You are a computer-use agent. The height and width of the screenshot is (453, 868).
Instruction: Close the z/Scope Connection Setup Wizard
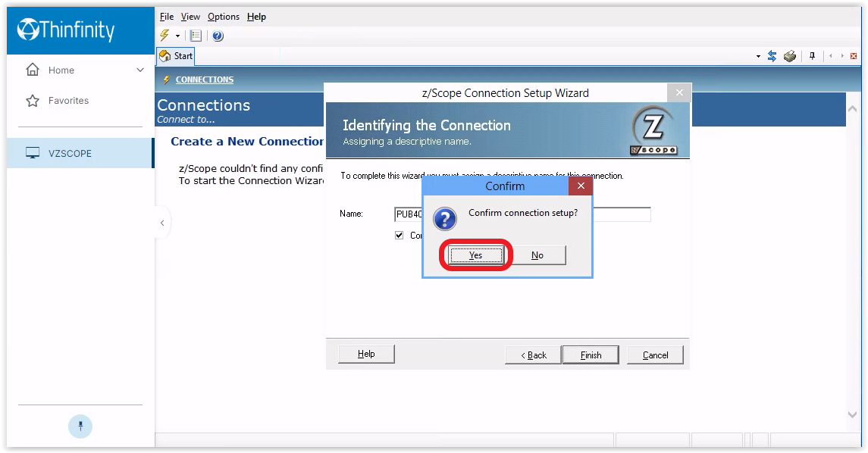[x=679, y=92]
